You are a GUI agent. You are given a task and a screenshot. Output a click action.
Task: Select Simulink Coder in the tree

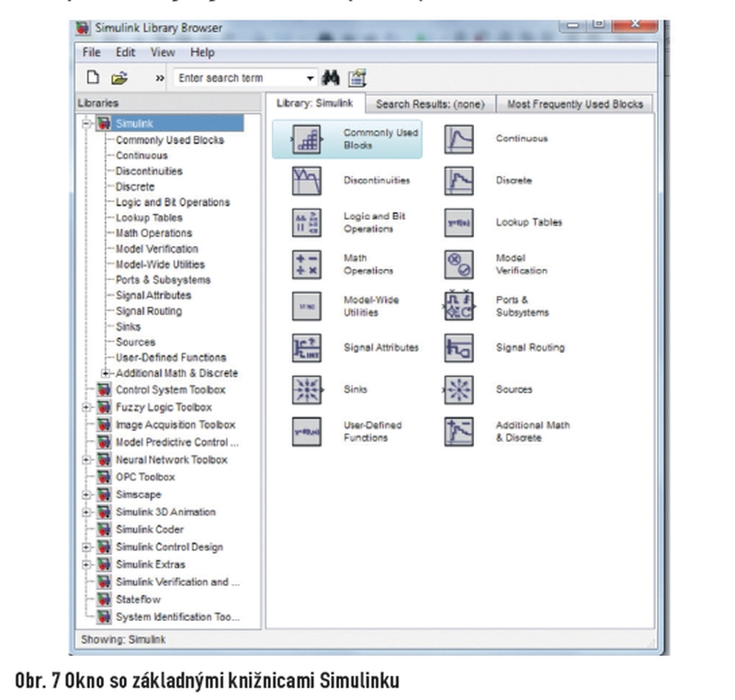point(150,529)
